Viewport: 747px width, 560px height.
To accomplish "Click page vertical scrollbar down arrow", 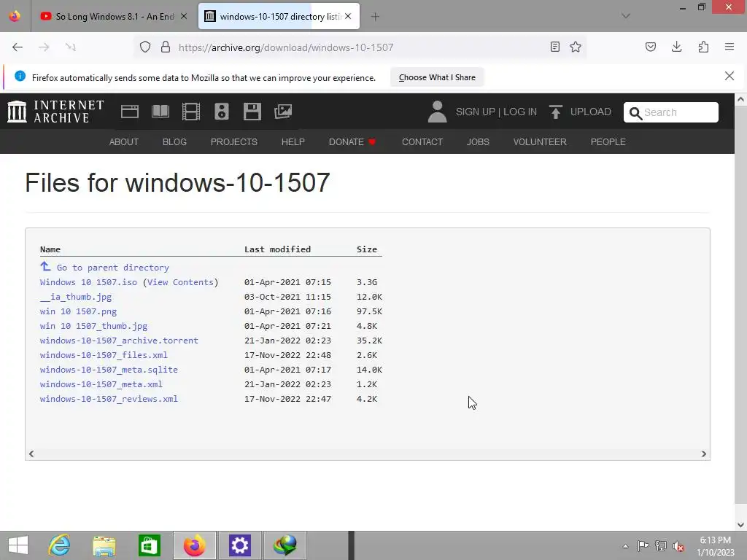I will pyautogui.click(x=740, y=525).
